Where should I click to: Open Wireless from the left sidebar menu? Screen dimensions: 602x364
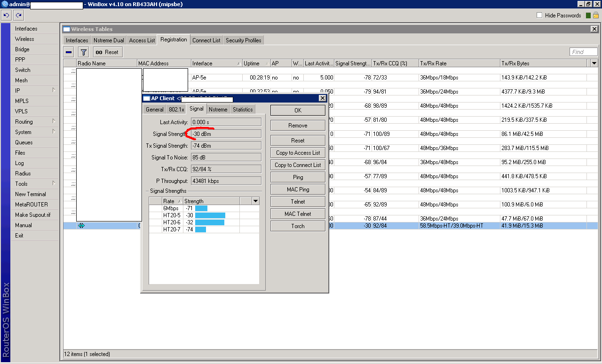pos(24,39)
